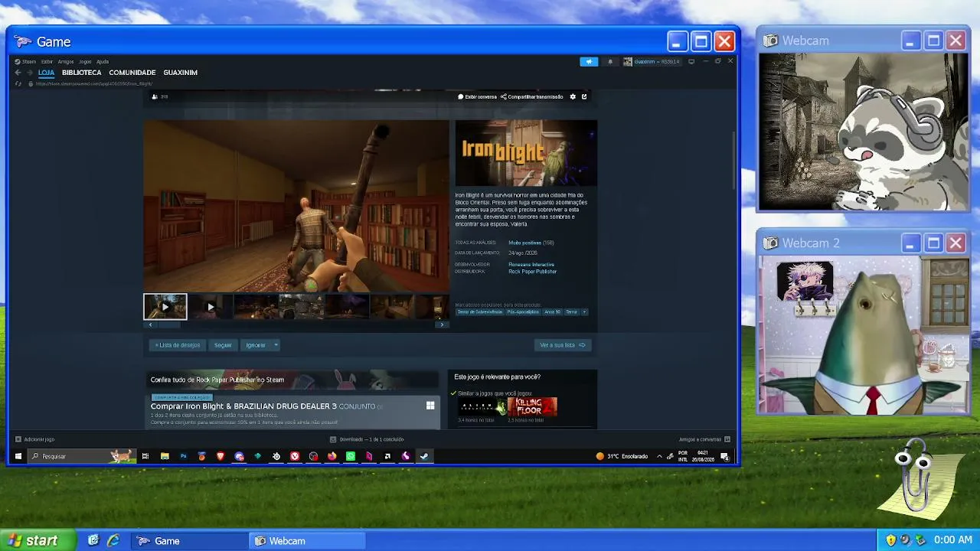980x551 pixels.
Task: Click the Steam page vertical scrollbar
Action: [x=733, y=161]
